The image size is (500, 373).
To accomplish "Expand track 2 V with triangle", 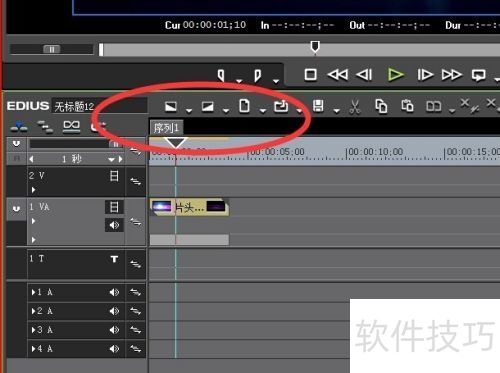I will [x=33, y=190].
